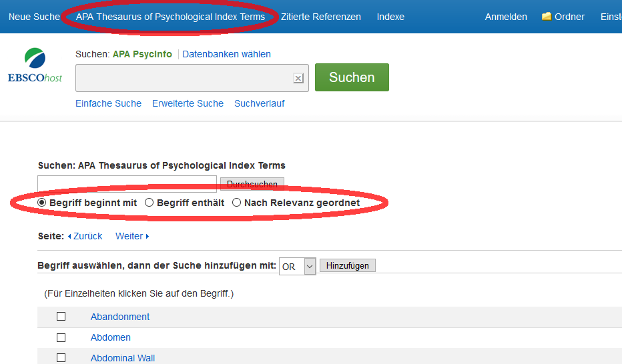The width and height of the screenshot is (622, 364).
Task: Open Zitierte Referenzen menu item
Action: click(321, 17)
